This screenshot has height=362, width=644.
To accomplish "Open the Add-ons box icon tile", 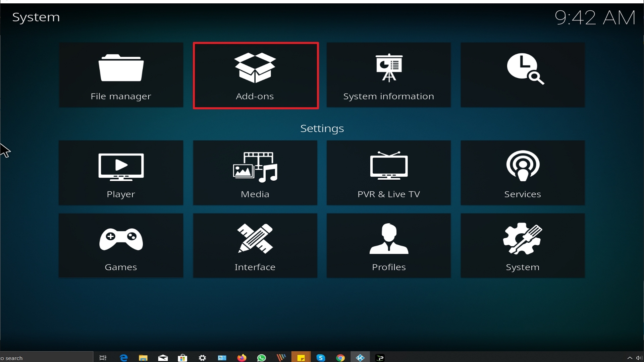I will click(256, 75).
